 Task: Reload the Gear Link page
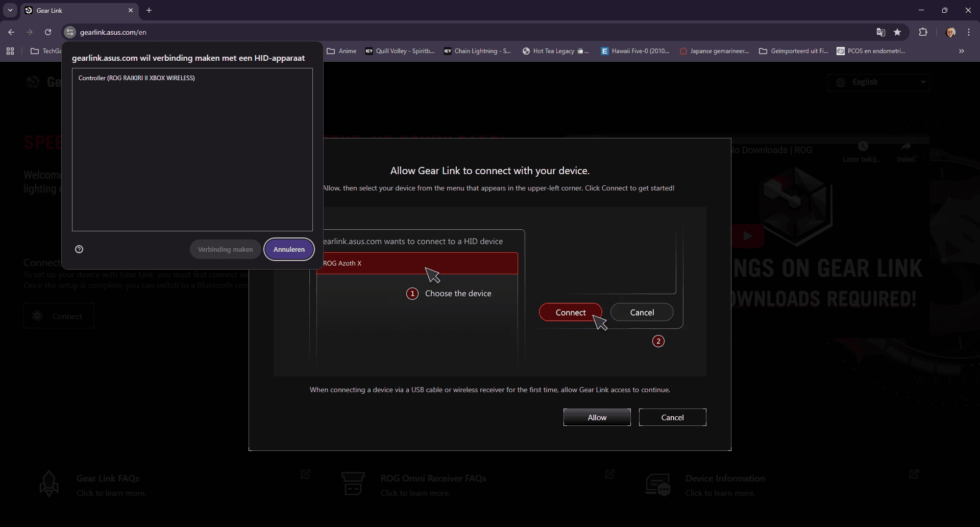(48, 32)
